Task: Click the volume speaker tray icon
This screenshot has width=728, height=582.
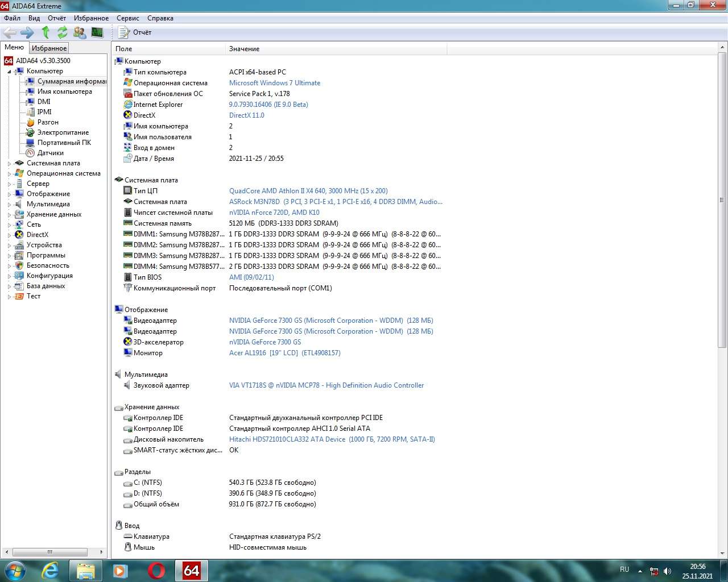Action: pyautogui.click(x=667, y=571)
